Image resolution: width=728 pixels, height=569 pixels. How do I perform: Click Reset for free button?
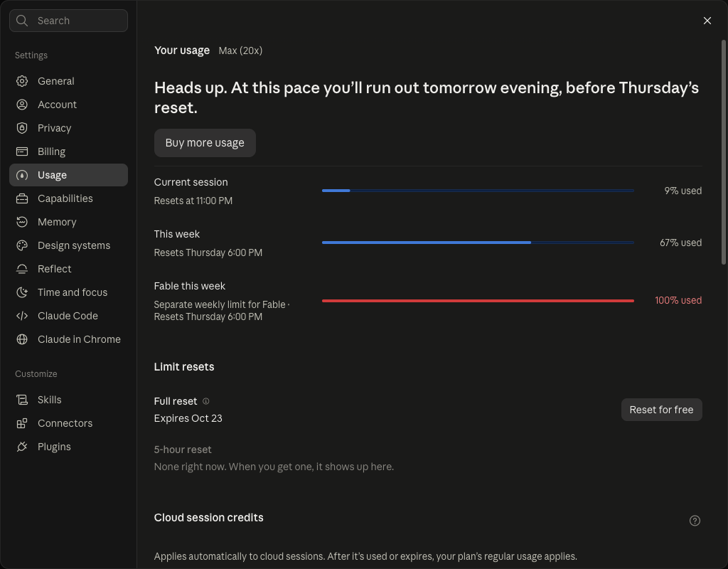pos(661,410)
